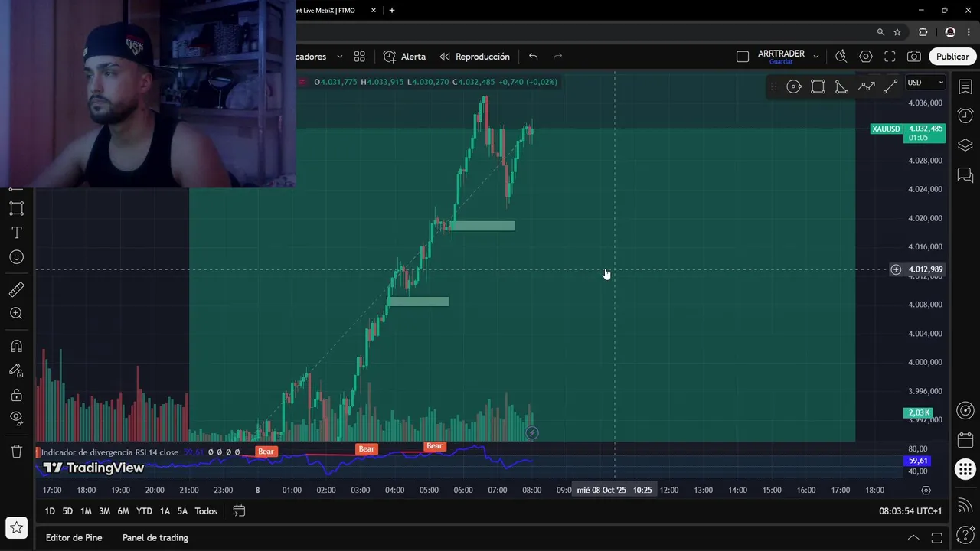Toggle the layout checkbox beside ARRTRADER
This screenshot has width=980, height=551.
tap(742, 57)
